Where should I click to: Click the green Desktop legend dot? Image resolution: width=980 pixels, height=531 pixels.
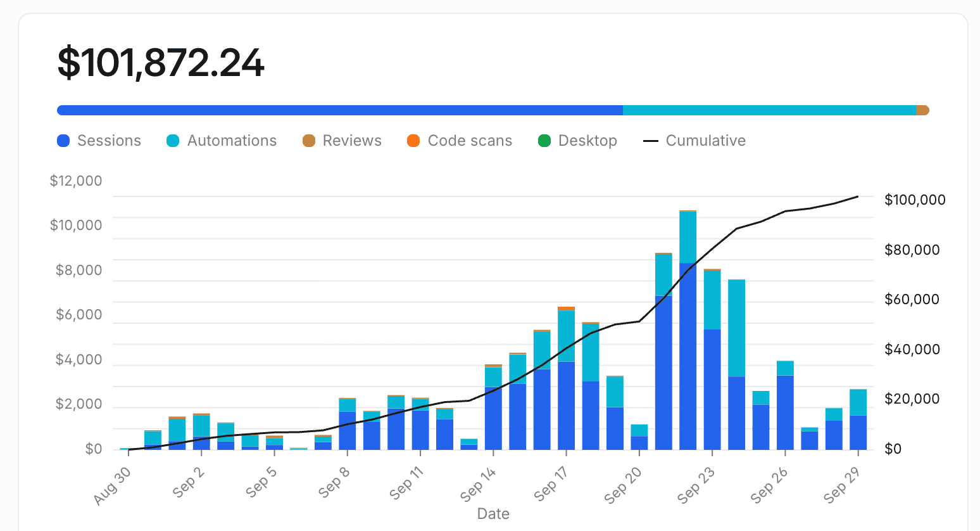[544, 141]
